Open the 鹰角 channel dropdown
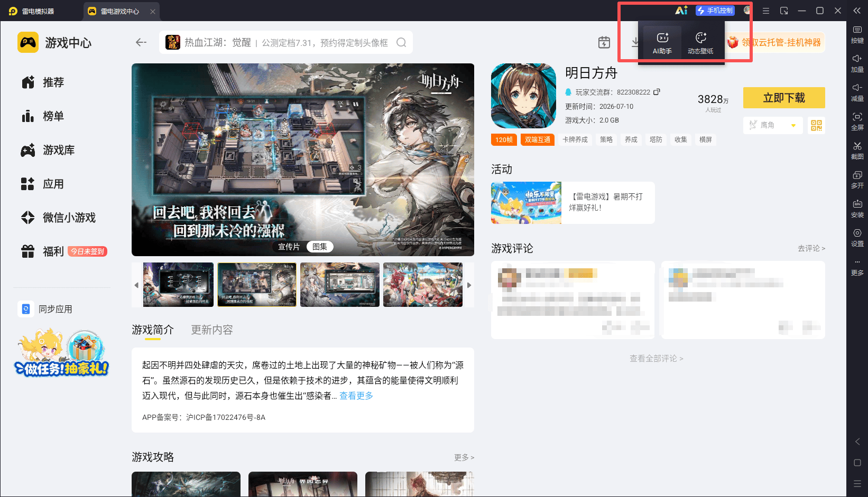The image size is (868, 497). pos(773,125)
